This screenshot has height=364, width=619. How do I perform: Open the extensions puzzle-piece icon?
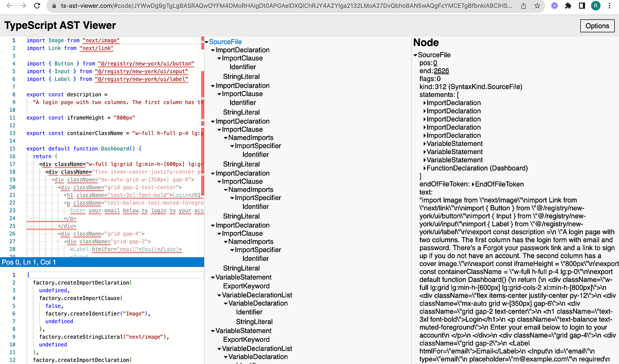[567, 6]
